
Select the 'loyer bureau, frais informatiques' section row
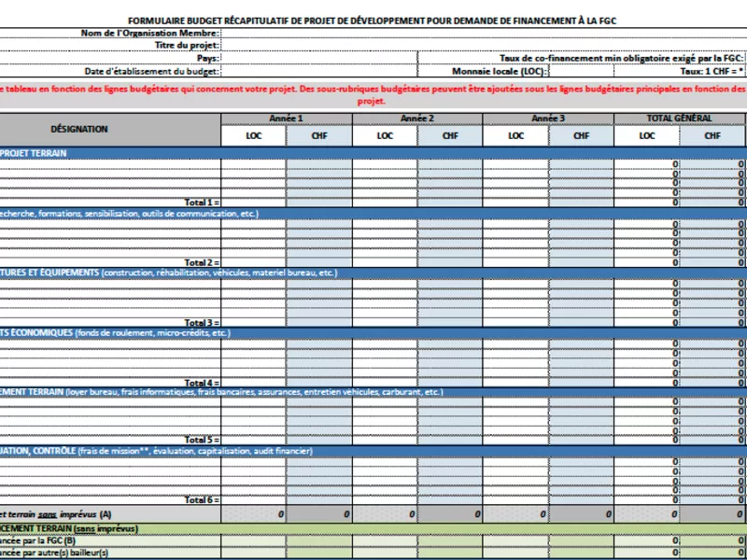(x=373, y=392)
